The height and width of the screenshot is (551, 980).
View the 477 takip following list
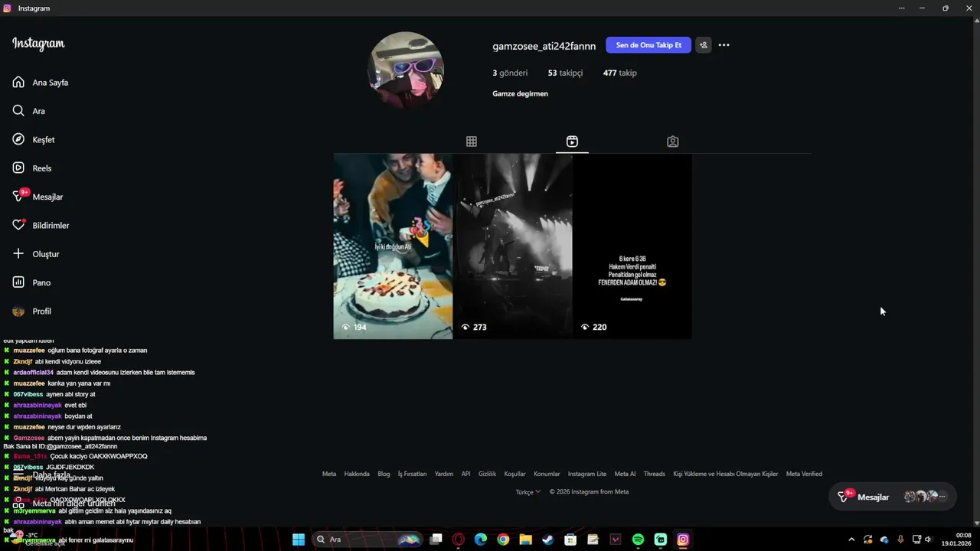[619, 73]
